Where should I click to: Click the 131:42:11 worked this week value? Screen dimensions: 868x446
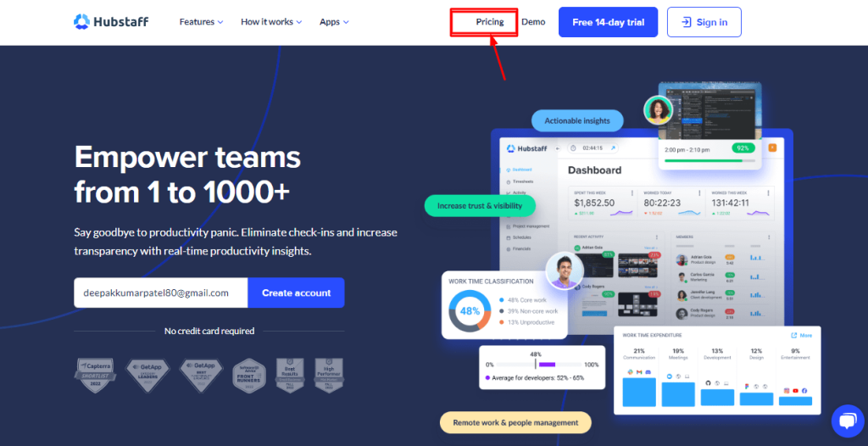click(730, 203)
